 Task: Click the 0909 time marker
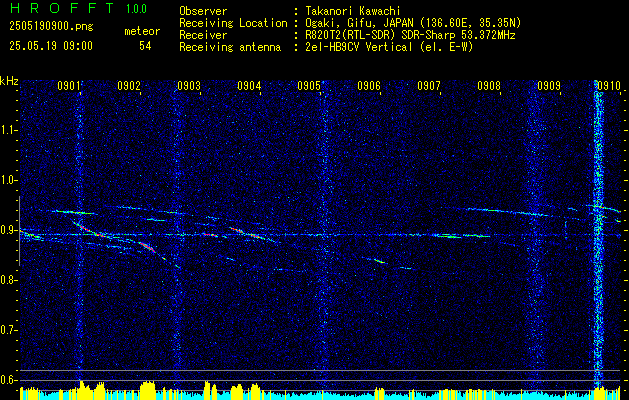point(549,85)
